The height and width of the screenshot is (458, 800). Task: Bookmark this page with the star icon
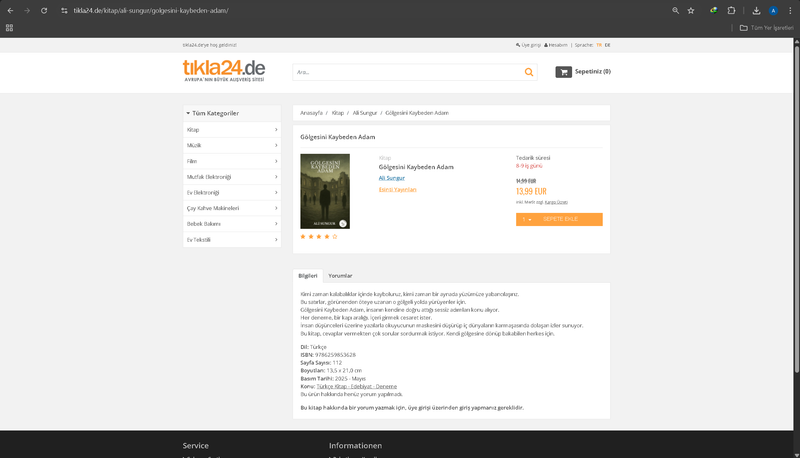coord(691,10)
